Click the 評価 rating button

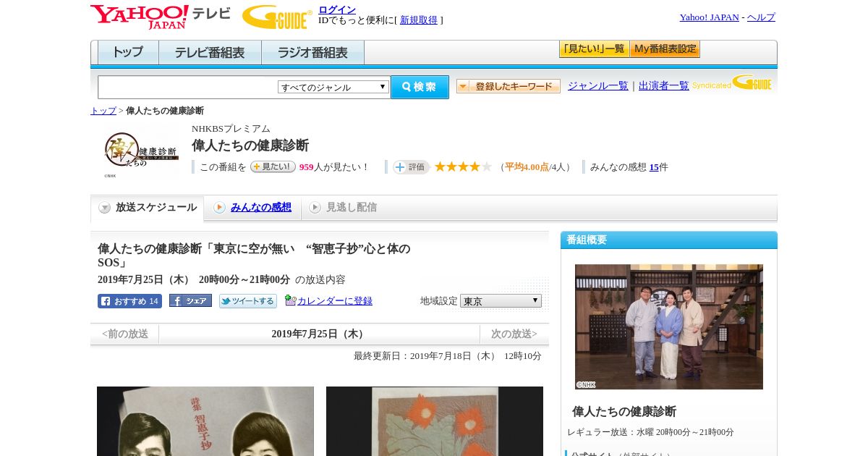click(x=411, y=167)
